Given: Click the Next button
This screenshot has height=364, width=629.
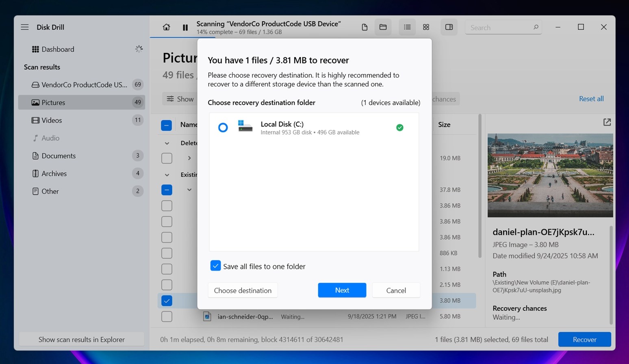Looking at the screenshot, I should [342, 290].
